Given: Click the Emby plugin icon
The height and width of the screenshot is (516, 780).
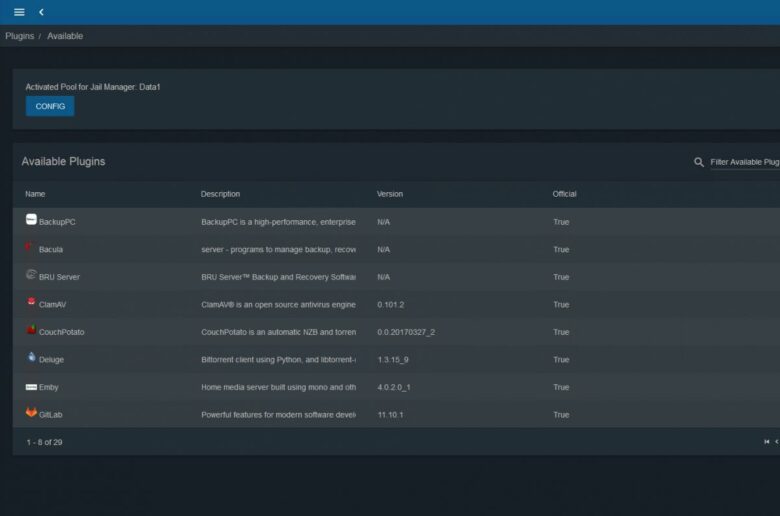Looking at the screenshot, I should click(x=31, y=387).
